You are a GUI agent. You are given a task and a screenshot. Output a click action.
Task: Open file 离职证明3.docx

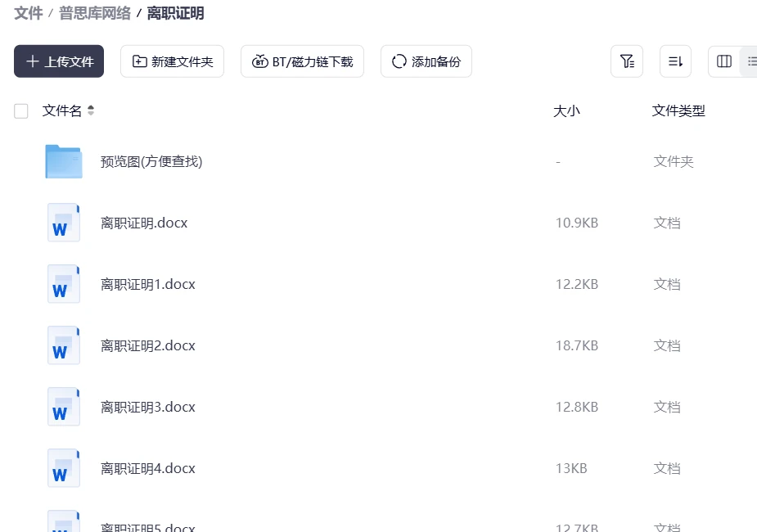coord(148,407)
